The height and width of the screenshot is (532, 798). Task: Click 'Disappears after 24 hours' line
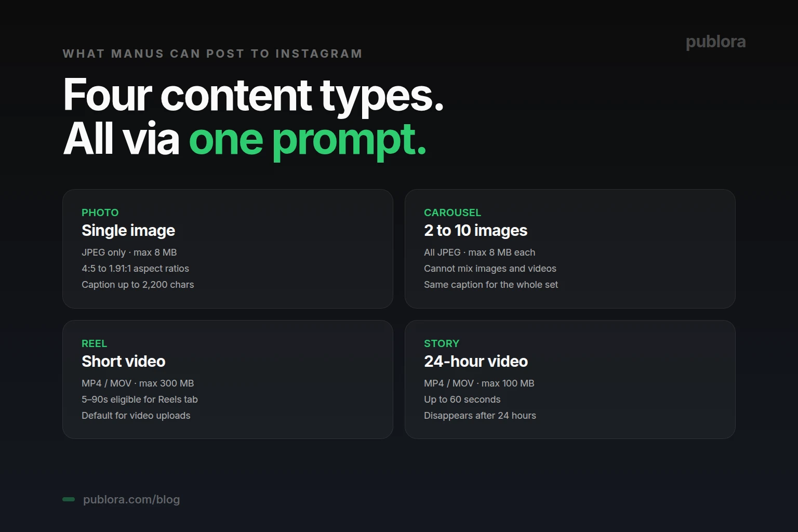pos(480,416)
